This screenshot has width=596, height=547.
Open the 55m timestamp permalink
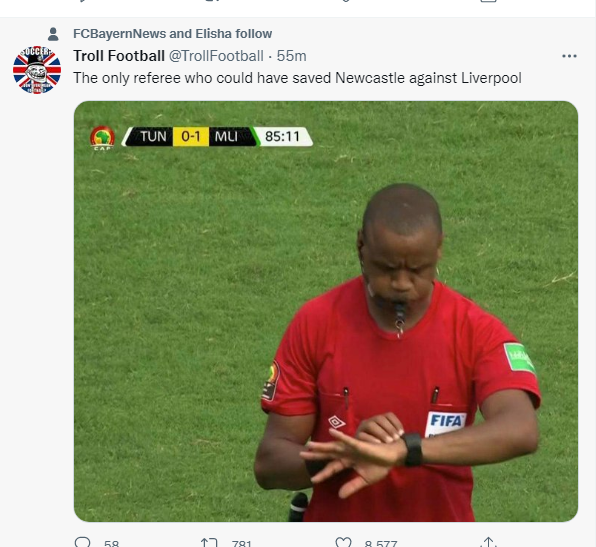[x=292, y=56]
